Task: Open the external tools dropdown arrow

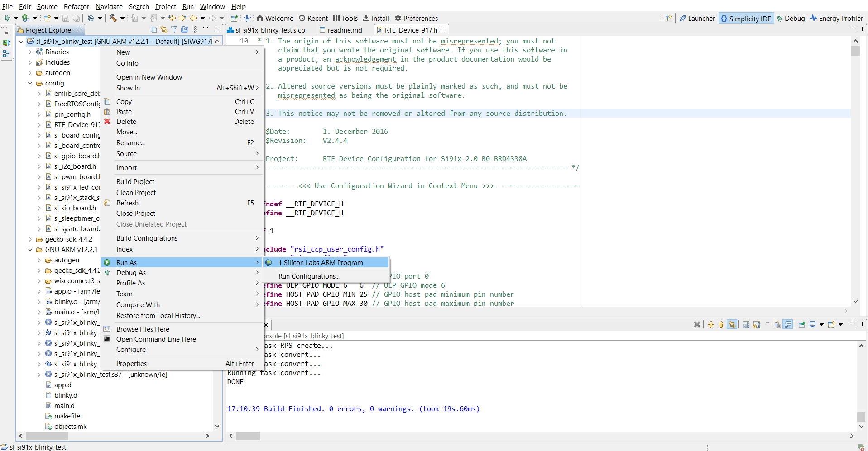Action: click(x=100, y=19)
